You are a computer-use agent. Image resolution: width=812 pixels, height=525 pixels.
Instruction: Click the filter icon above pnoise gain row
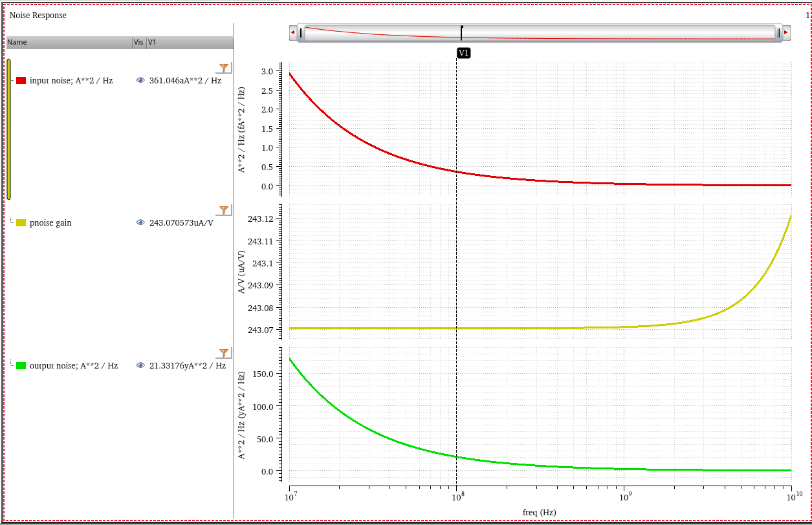point(223,210)
